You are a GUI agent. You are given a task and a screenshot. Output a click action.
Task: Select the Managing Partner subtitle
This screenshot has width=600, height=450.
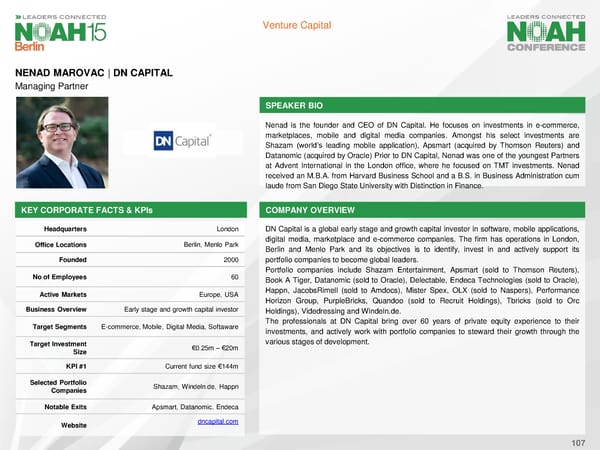tap(49, 88)
